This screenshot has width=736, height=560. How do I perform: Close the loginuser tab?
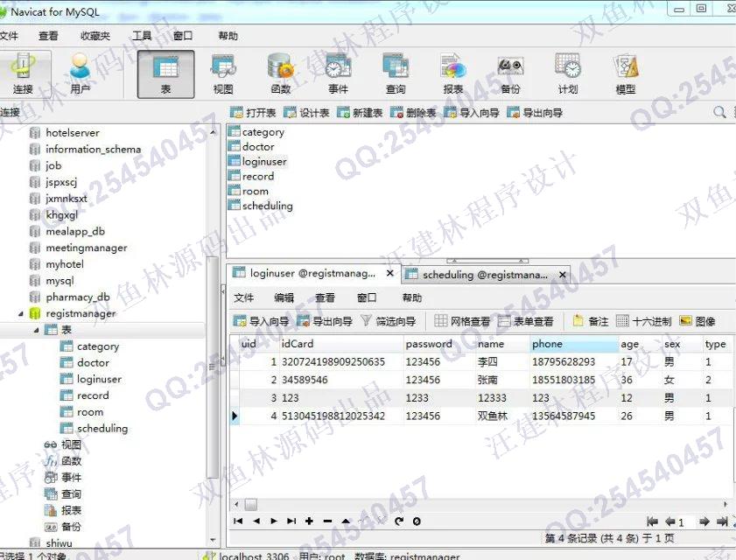pos(389,273)
